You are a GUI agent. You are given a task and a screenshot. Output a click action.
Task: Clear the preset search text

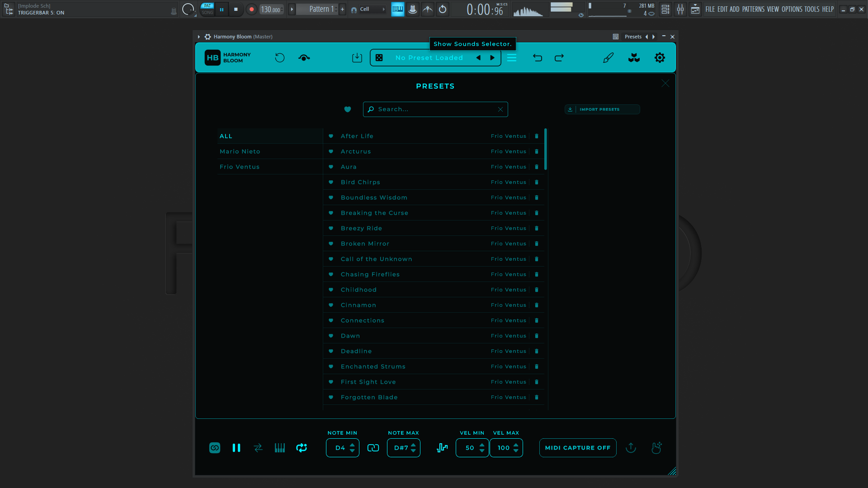500,109
